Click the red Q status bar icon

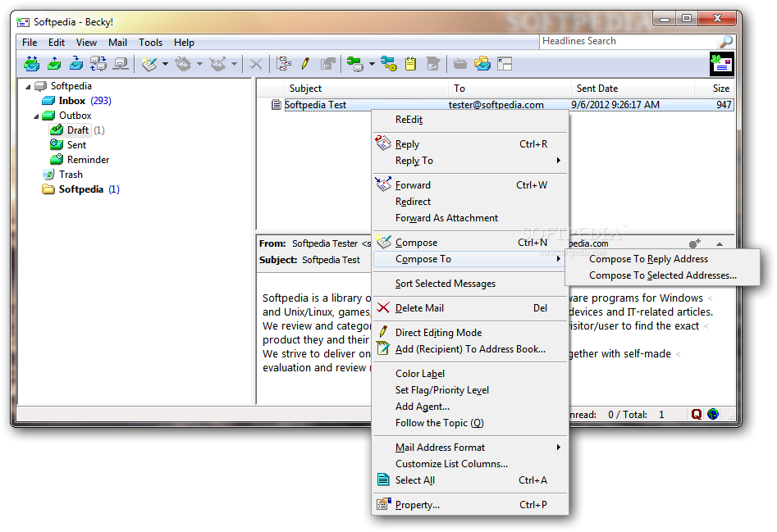pyautogui.click(x=697, y=414)
